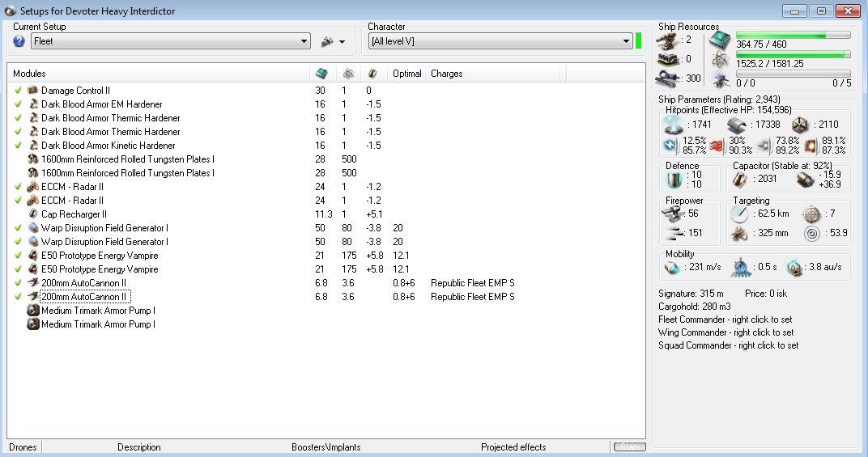Click the warp speed icon

coord(795,268)
